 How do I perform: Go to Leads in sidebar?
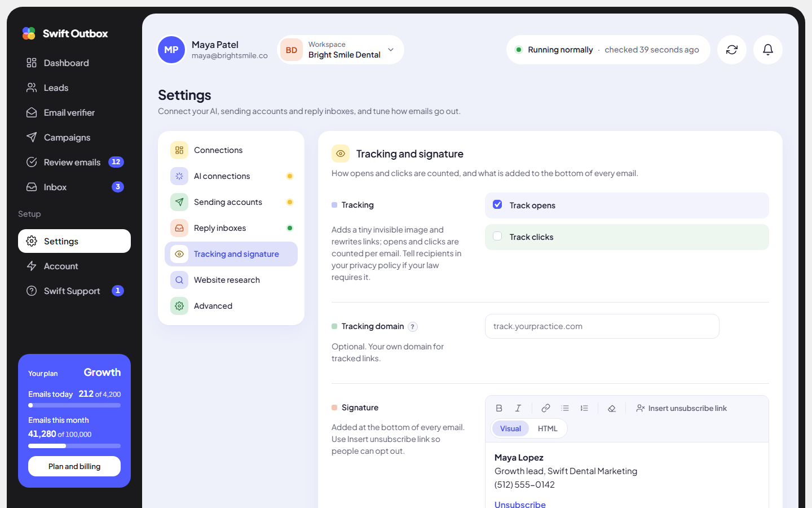(74, 87)
